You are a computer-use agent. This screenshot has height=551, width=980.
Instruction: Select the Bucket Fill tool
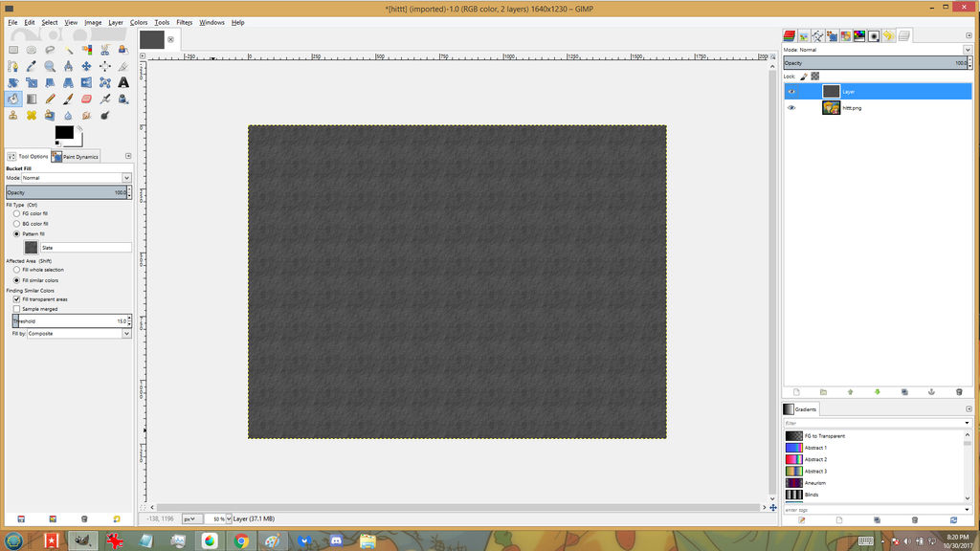click(x=13, y=99)
